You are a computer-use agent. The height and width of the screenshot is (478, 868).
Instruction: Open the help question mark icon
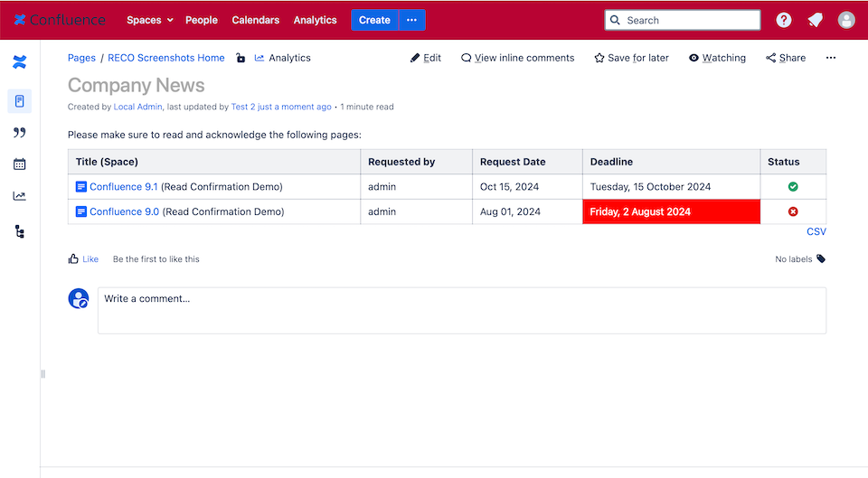tap(783, 20)
